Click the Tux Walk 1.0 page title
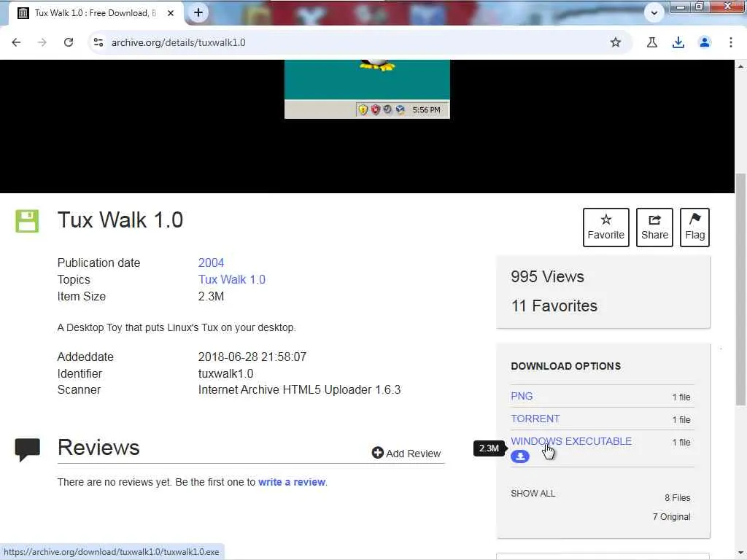 120,220
